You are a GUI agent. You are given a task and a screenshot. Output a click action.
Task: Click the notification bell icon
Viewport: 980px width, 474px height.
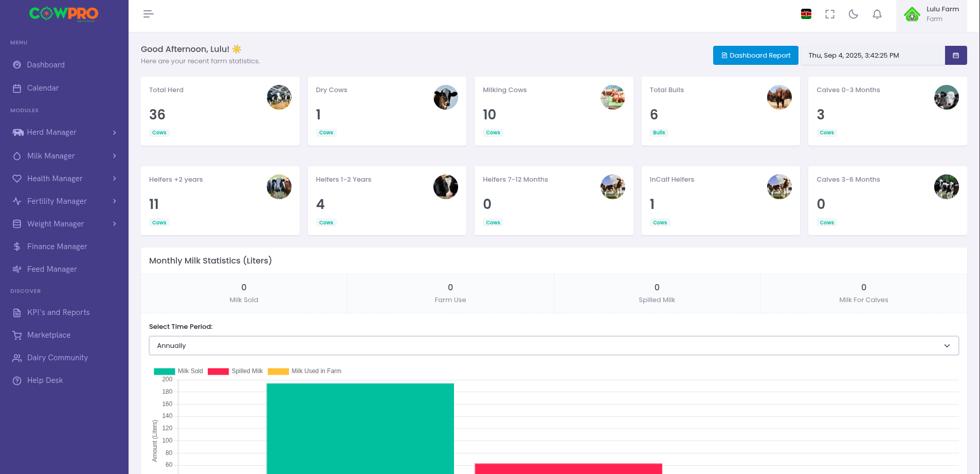pyautogui.click(x=877, y=14)
